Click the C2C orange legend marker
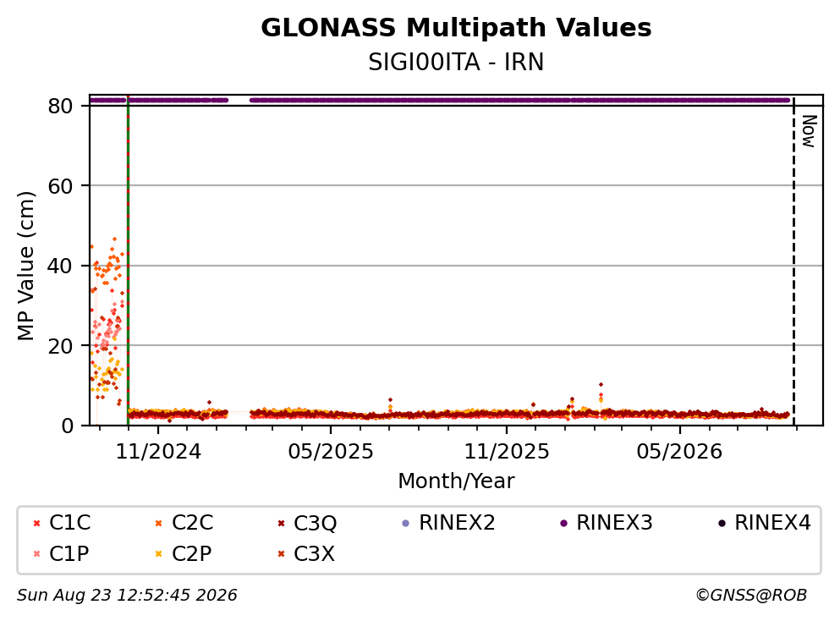Viewport: 840px width, 621px height. (x=158, y=523)
